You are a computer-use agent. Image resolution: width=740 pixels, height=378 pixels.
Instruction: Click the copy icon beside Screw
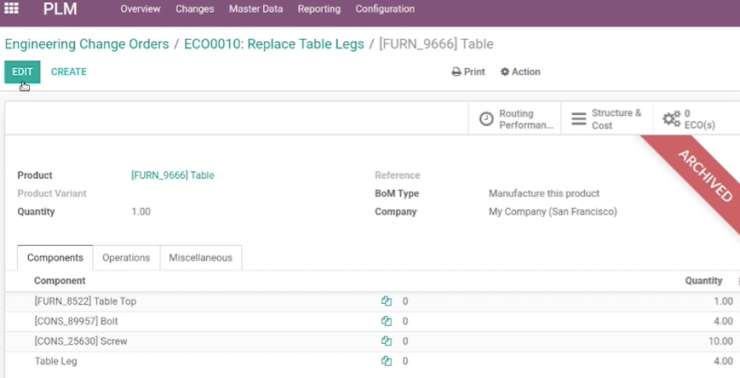click(387, 341)
